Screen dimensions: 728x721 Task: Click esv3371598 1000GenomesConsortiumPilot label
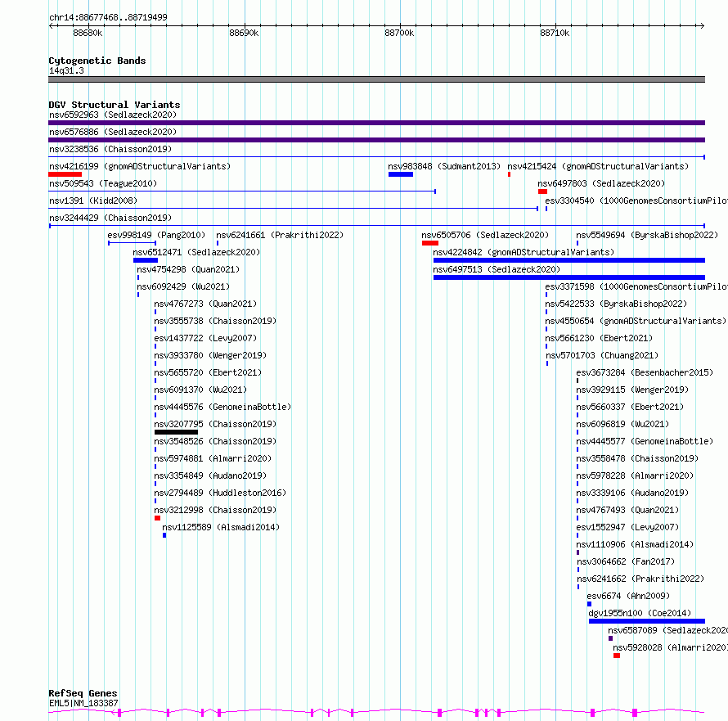[x=636, y=286]
